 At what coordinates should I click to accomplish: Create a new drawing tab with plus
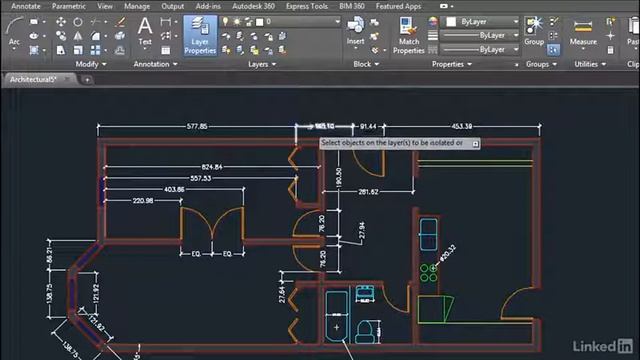pyautogui.click(x=87, y=80)
